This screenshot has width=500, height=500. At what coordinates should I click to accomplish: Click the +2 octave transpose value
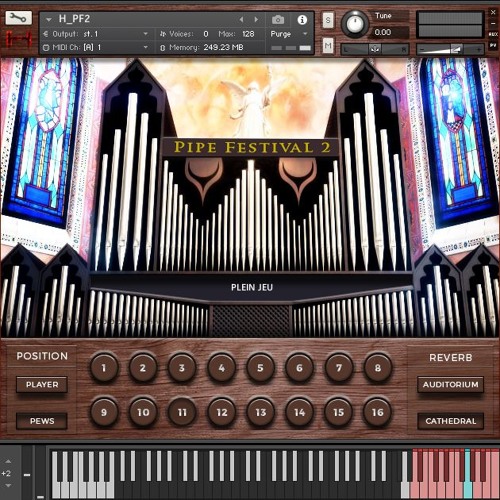pos(6,473)
